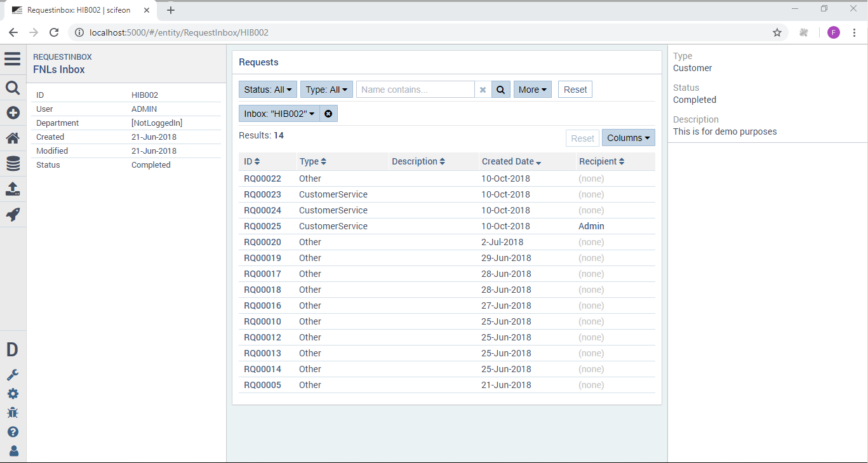Click the browser address bar URL
Viewport: 868px width, 463px height.
tap(179, 32)
